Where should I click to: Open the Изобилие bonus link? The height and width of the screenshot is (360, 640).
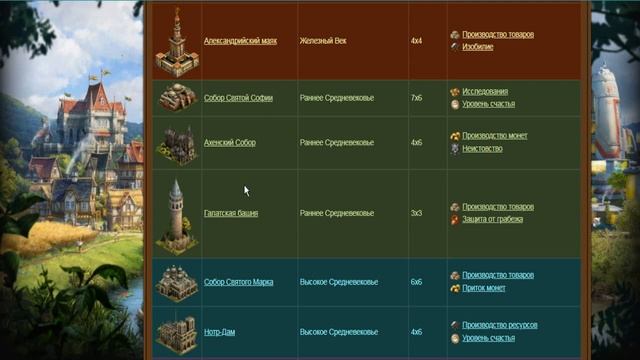tap(478, 47)
